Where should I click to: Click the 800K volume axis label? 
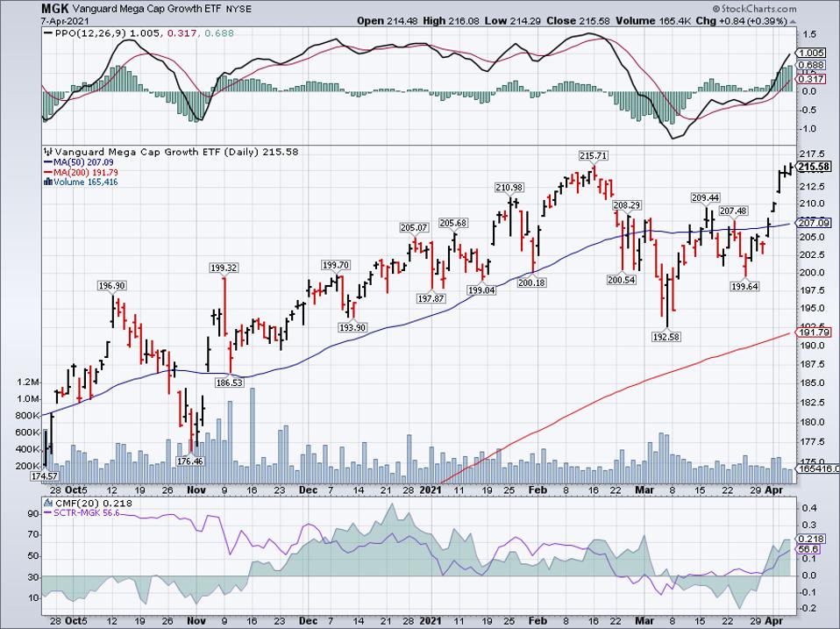[27, 415]
